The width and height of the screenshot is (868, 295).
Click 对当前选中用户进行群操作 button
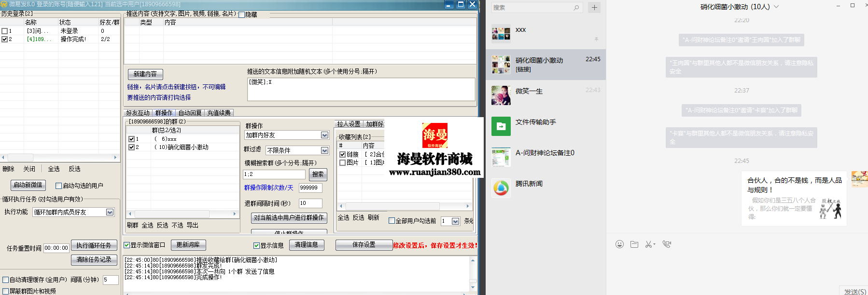tap(289, 218)
